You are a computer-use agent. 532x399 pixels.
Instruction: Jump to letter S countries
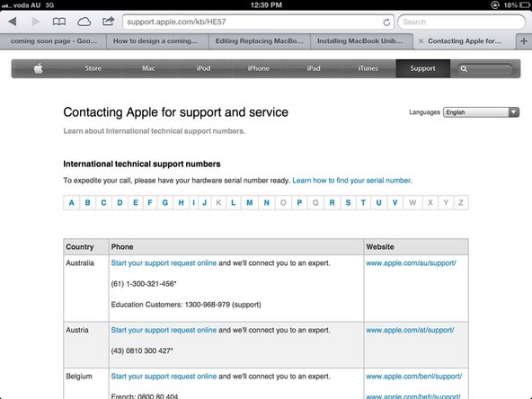coord(348,202)
